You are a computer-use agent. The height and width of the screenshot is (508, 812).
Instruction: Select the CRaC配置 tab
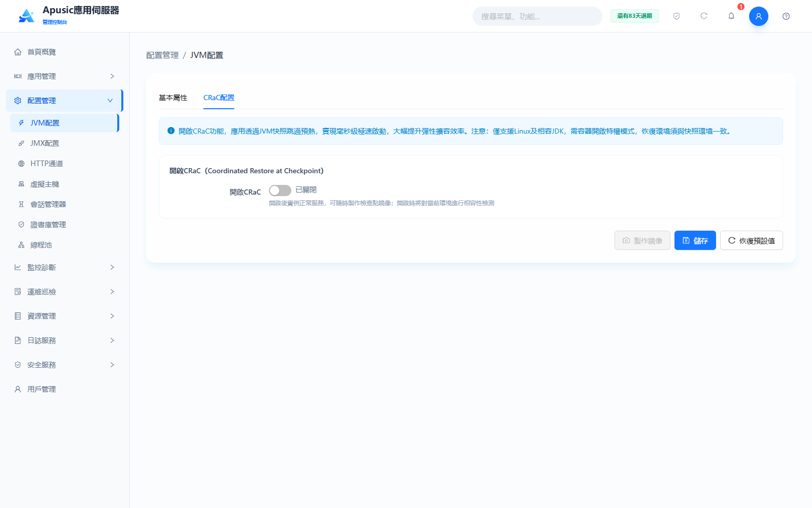point(219,98)
